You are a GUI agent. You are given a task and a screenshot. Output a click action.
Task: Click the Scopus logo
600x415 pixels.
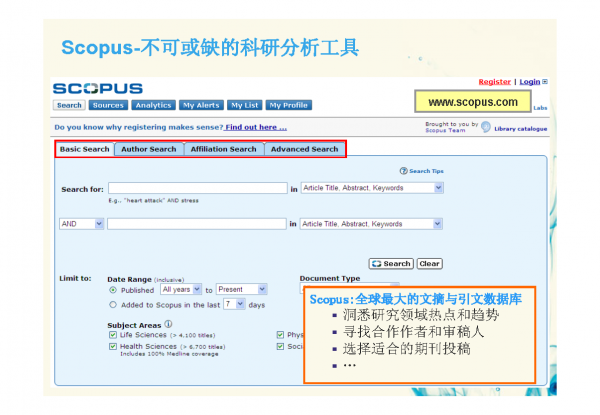click(98, 88)
